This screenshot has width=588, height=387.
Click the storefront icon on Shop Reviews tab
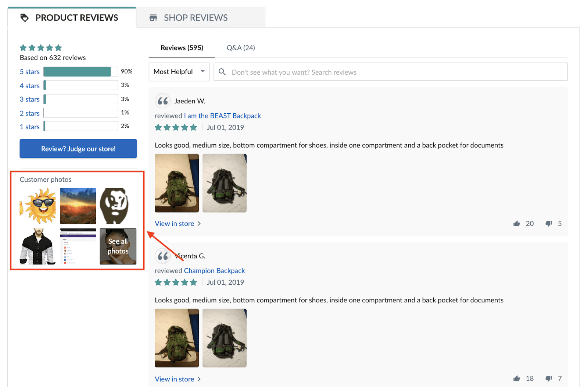(153, 18)
